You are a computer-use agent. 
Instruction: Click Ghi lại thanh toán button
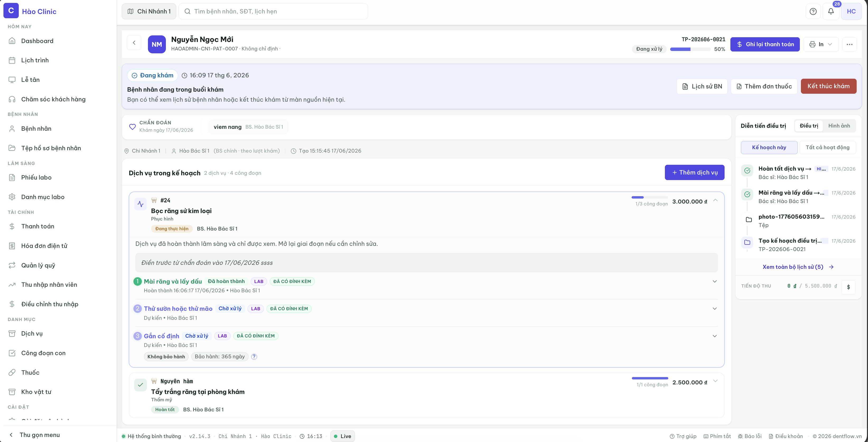click(x=765, y=44)
